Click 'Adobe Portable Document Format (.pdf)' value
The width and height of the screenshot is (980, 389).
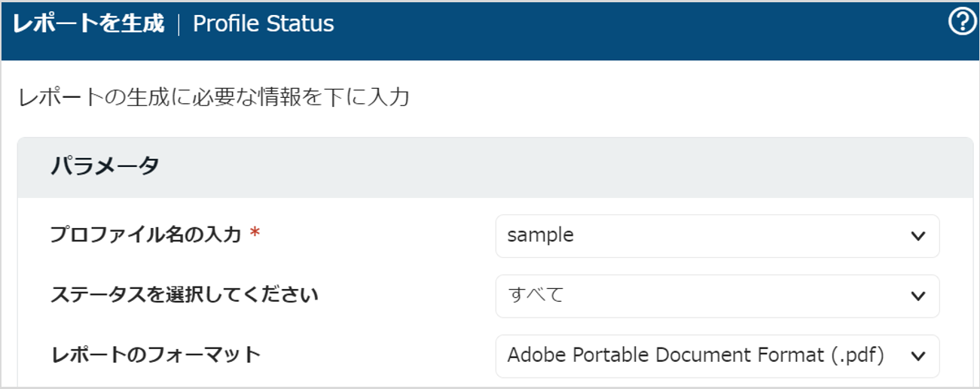[x=695, y=355]
